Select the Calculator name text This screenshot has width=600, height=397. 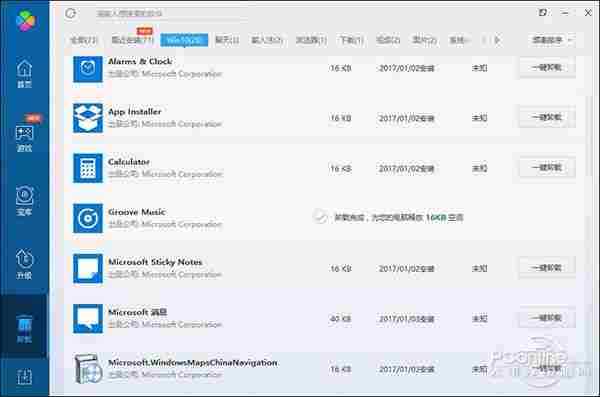pos(129,162)
